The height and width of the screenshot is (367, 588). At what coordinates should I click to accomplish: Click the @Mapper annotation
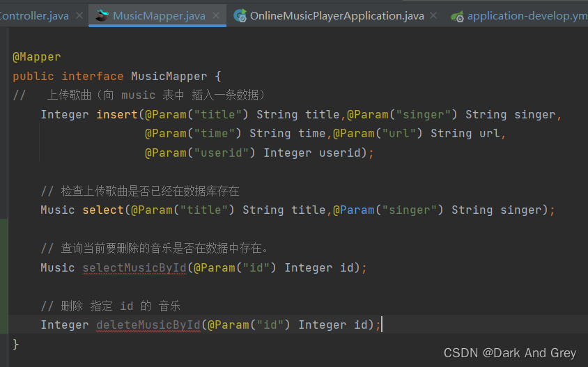[x=37, y=57]
